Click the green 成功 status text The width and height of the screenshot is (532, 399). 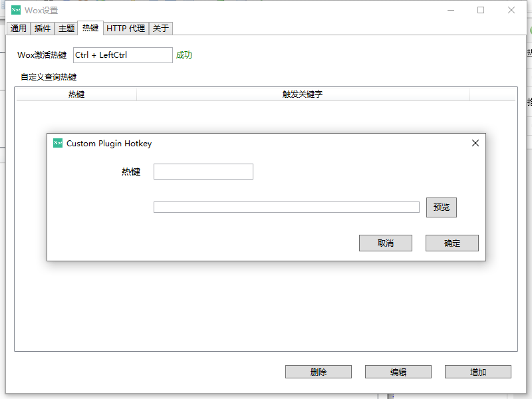coord(184,55)
